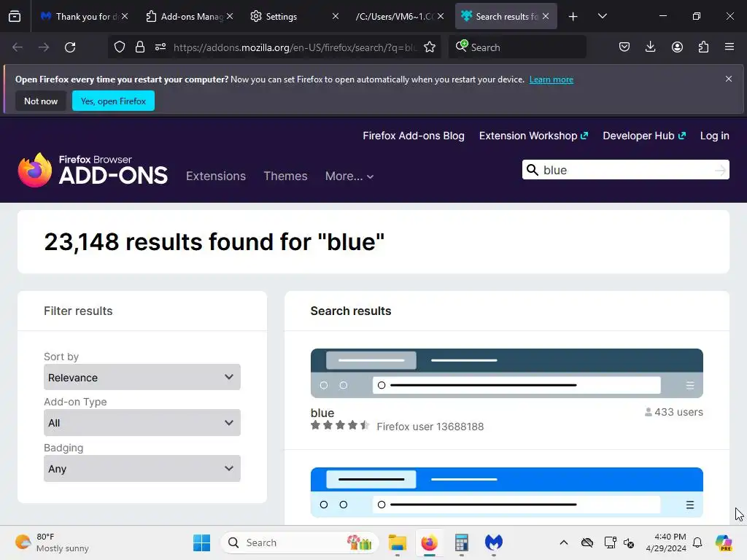
Task: Open the Extension Workshop link
Action: click(x=533, y=136)
